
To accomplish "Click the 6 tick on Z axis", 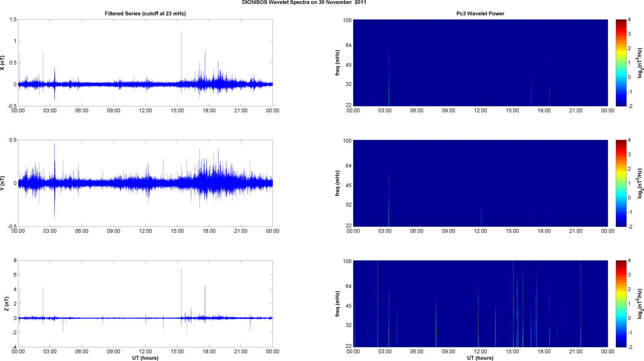I will point(15,275).
